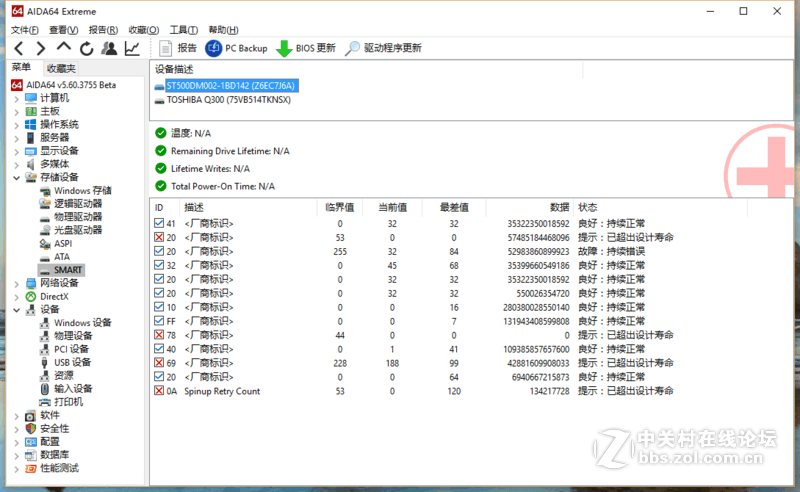
Task: Toggle checkbox of ID 69 row
Action: click(x=159, y=362)
